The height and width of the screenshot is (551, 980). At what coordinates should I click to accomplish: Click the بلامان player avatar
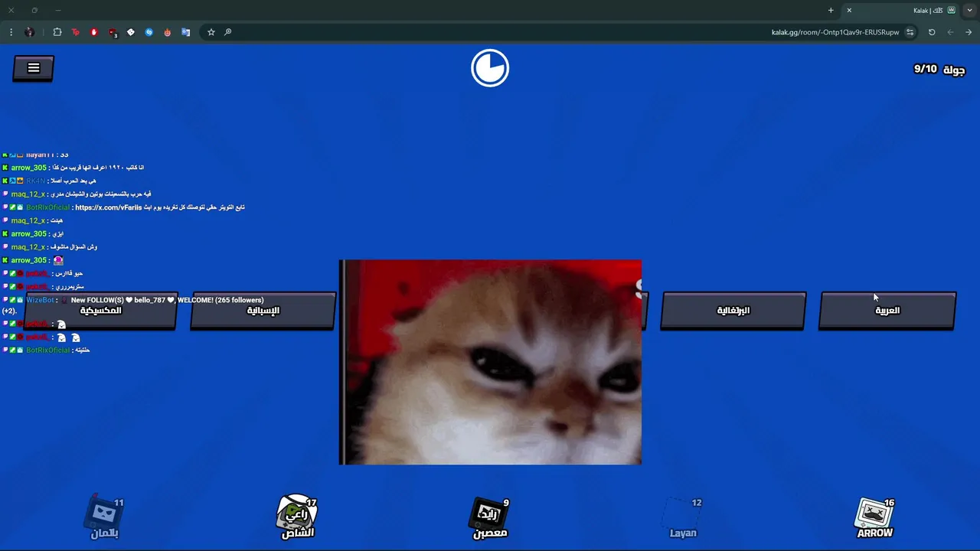(x=105, y=517)
